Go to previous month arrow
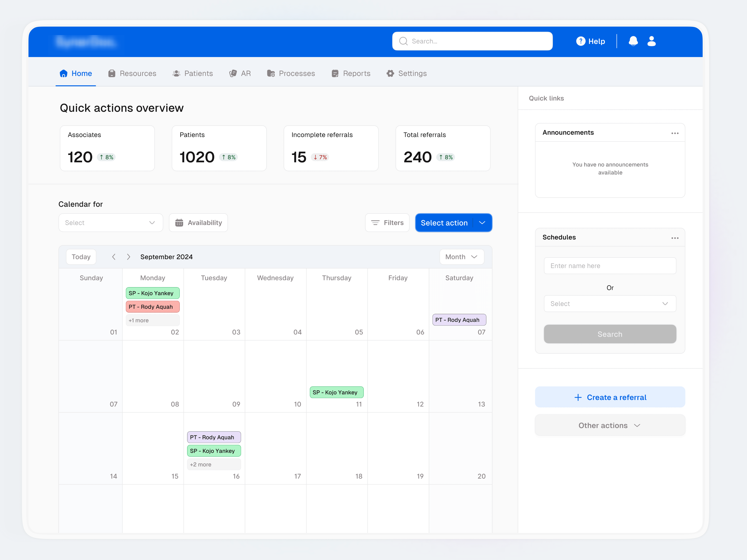747x560 pixels. [114, 257]
